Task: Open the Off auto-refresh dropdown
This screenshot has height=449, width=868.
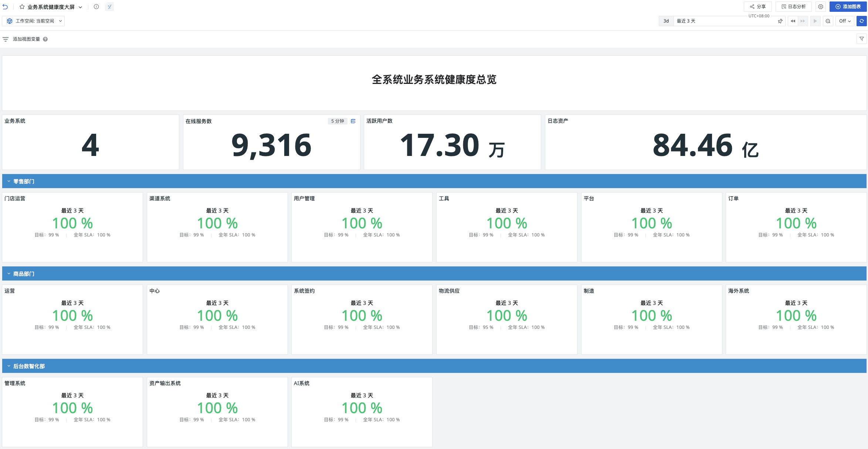Action: coord(844,21)
